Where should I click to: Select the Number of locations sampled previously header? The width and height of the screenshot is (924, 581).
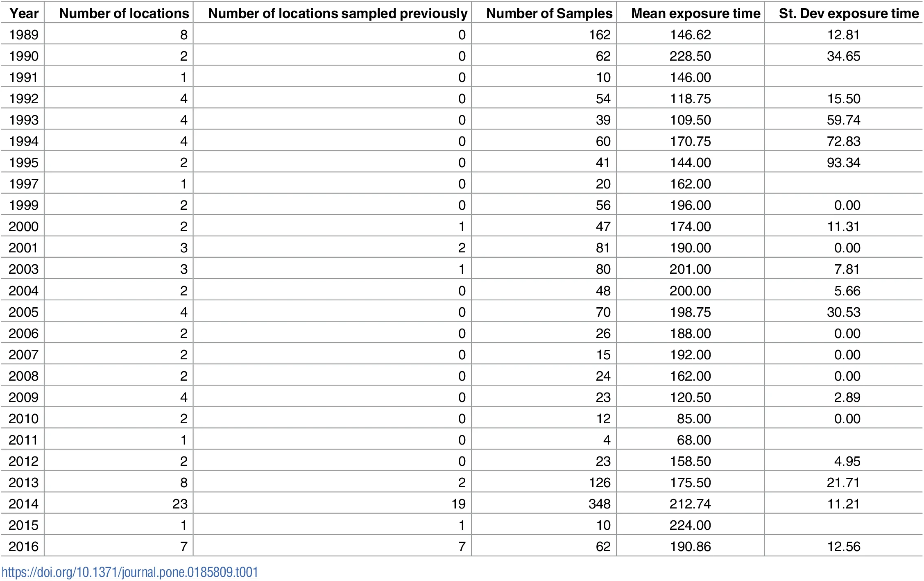[337, 14]
